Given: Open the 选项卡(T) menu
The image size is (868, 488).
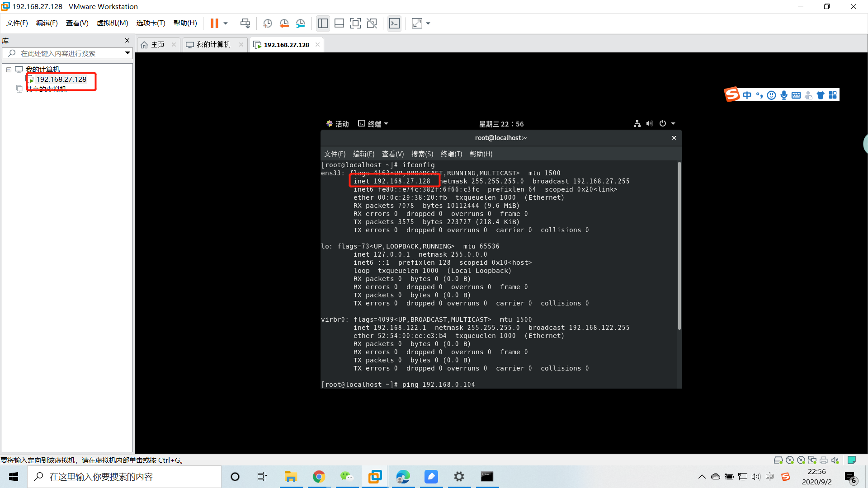Looking at the screenshot, I should click(x=151, y=23).
